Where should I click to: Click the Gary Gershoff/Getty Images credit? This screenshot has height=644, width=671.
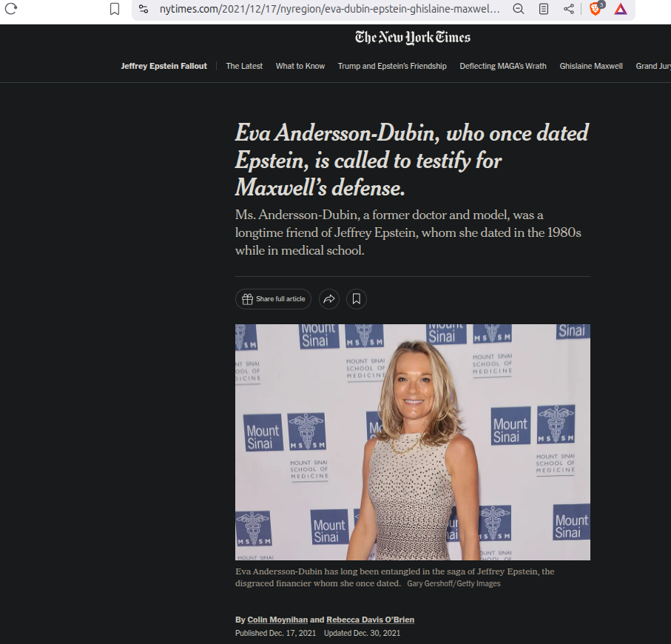pyautogui.click(x=453, y=583)
